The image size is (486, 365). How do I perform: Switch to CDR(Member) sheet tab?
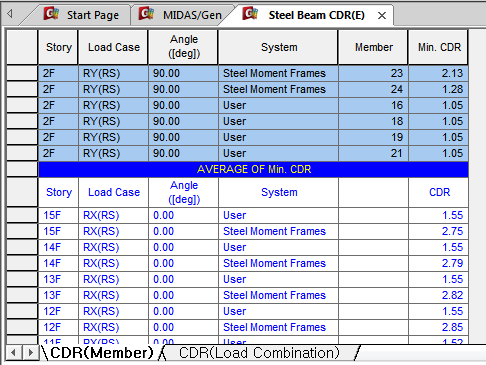102,353
